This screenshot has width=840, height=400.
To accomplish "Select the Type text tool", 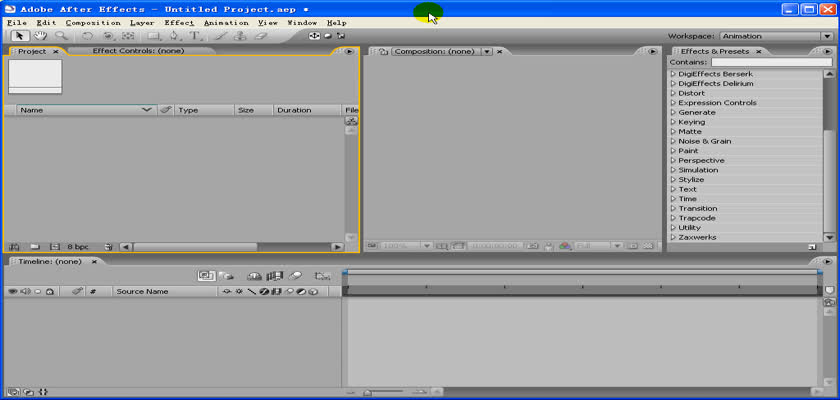I will point(195,36).
